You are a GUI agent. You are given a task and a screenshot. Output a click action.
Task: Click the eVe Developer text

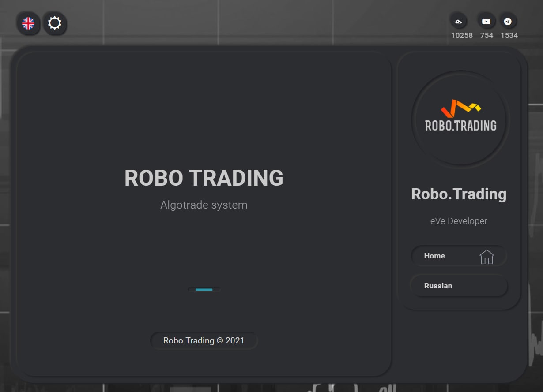(x=459, y=221)
